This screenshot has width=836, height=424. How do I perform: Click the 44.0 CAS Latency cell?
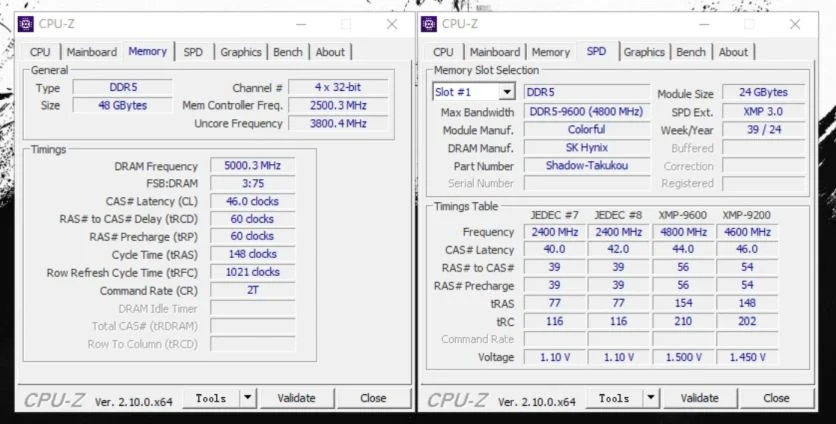[683, 250]
